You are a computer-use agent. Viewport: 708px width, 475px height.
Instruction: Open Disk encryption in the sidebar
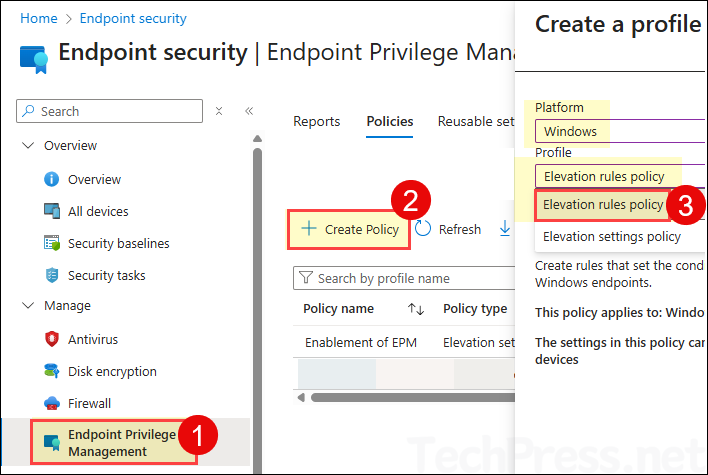click(112, 372)
